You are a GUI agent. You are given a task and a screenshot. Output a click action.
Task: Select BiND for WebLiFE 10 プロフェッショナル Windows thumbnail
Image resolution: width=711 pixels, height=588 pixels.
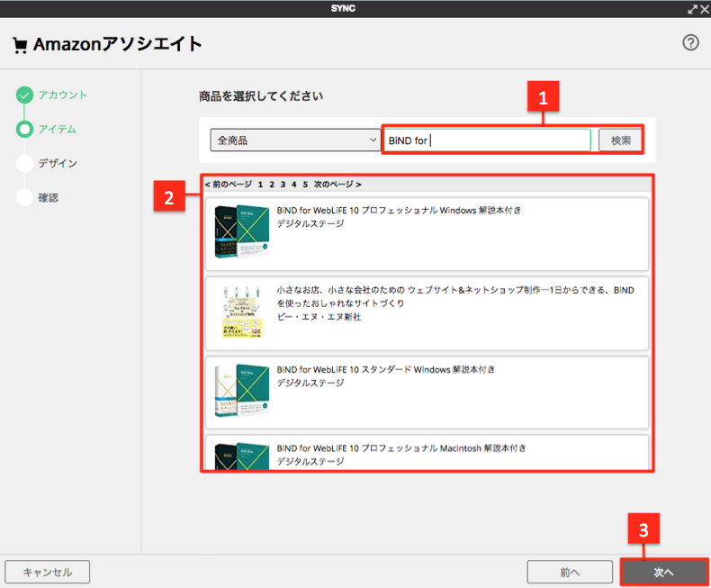click(x=242, y=231)
